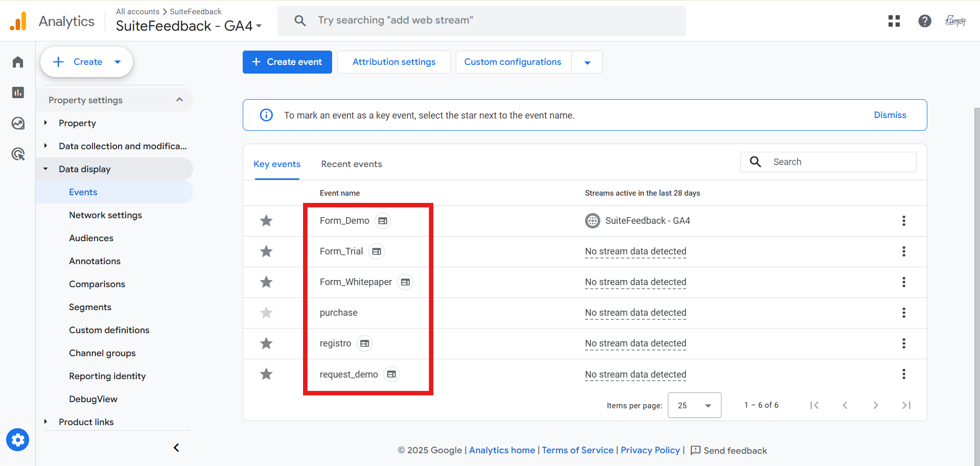Open the Items per page dropdown
The height and width of the screenshot is (466, 980).
[x=694, y=405]
